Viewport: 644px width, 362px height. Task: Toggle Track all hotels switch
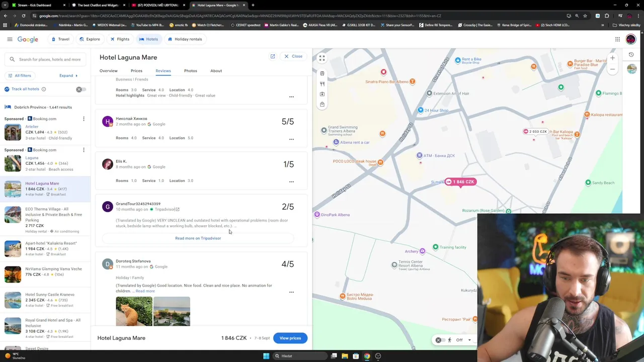80,89
